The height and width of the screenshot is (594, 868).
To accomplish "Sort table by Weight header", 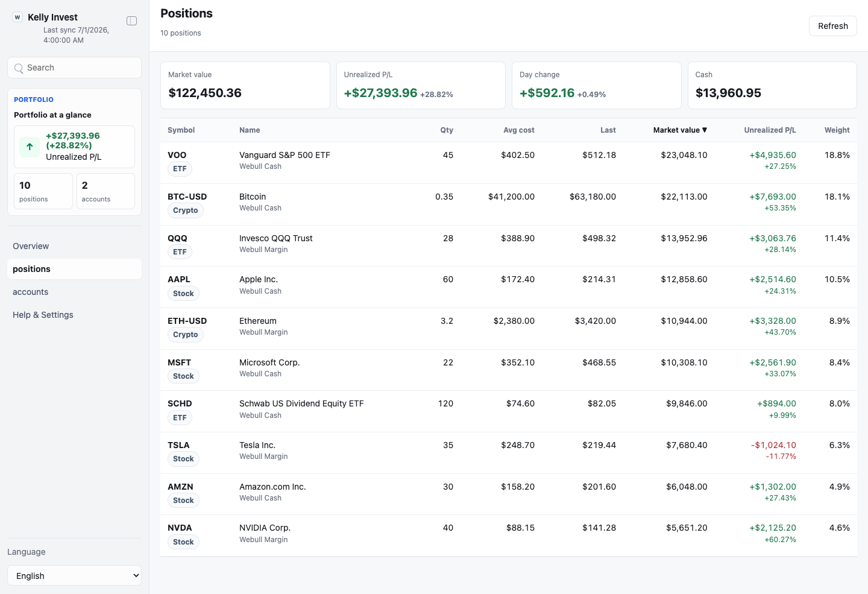I will (x=837, y=130).
